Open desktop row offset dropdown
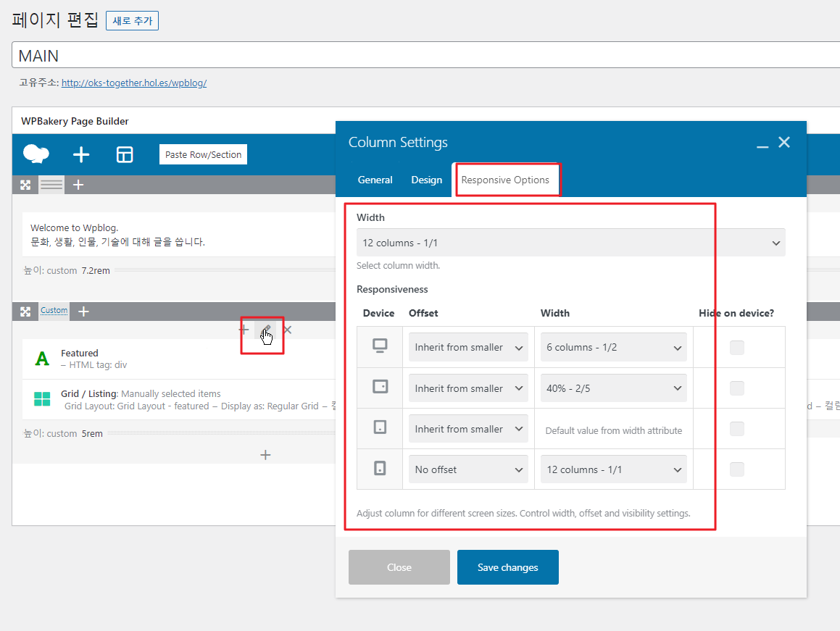840x631 pixels. click(468, 347)
